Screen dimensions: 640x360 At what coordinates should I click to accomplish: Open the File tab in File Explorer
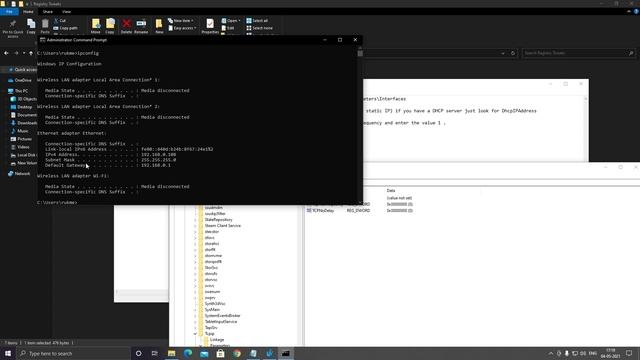pos(9,12)
